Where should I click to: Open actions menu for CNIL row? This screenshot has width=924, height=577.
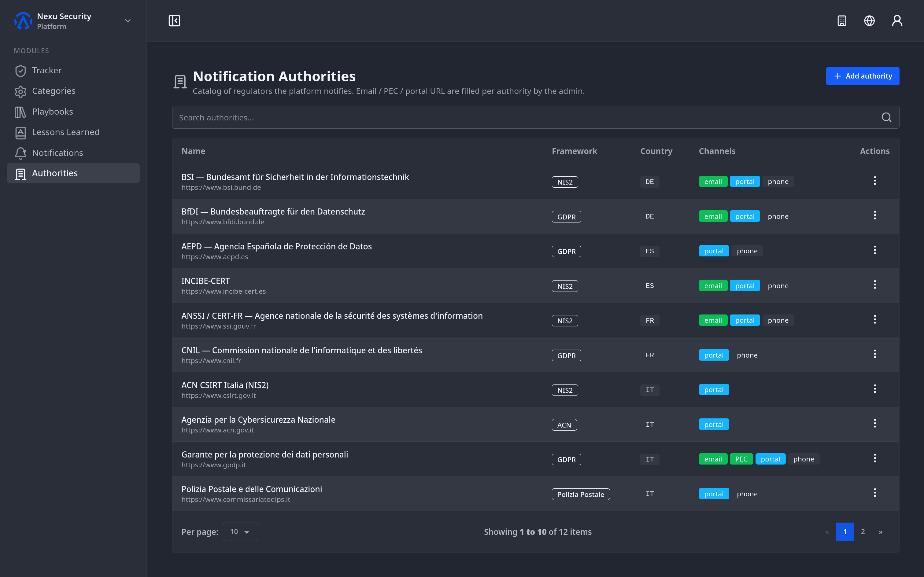click(875, 355)
